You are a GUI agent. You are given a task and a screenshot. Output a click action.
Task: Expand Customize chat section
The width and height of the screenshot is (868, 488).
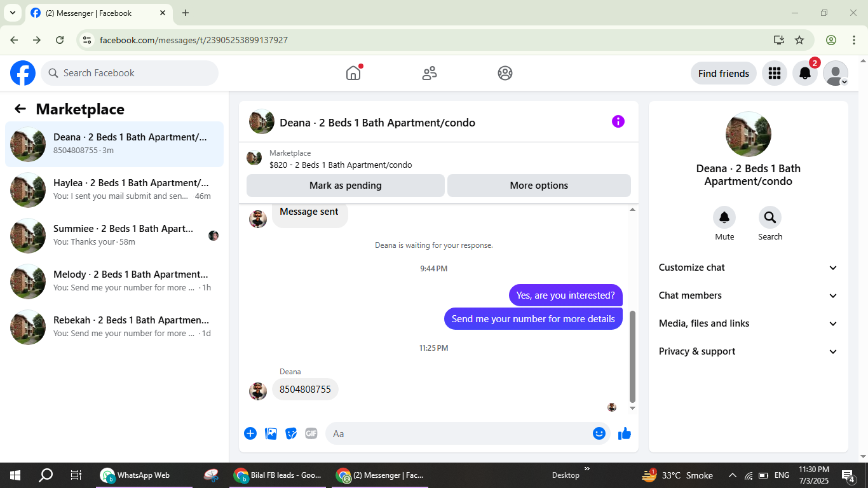[749, 268]
